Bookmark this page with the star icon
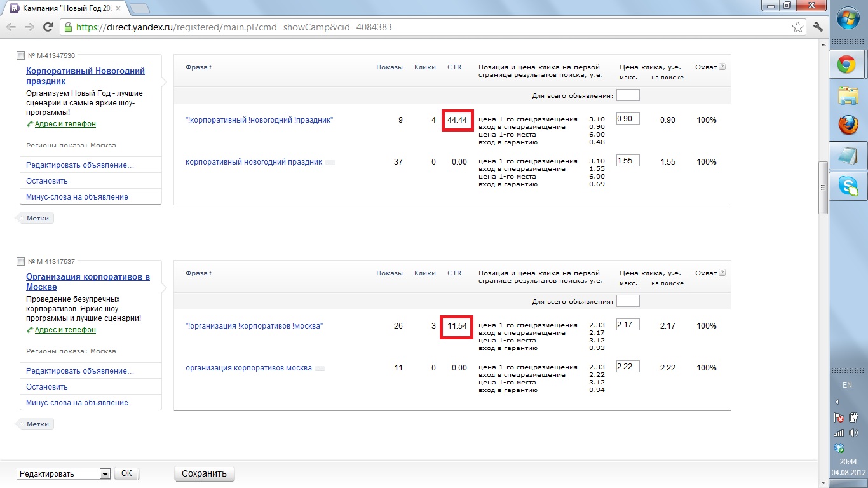The image size is (868, 488). tap(797, 27)
